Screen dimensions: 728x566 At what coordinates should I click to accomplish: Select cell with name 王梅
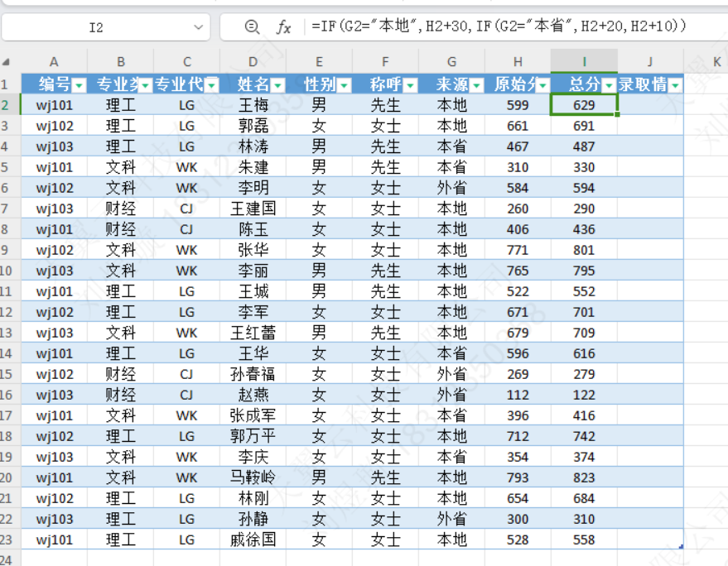point(253,105)
